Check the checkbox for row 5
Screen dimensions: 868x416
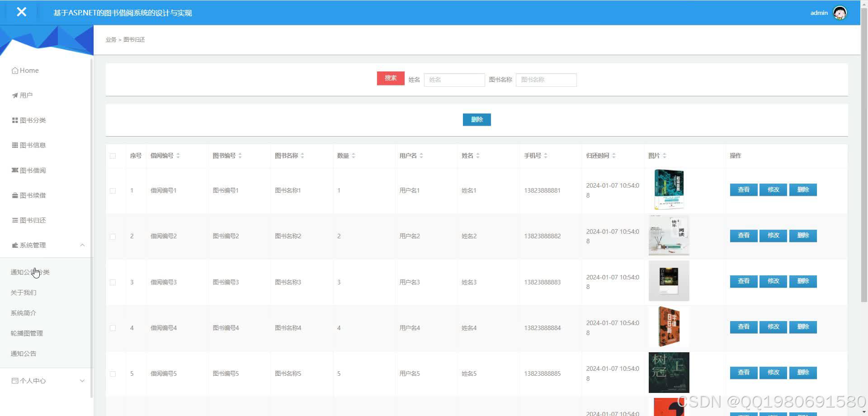tap(113, 374)
